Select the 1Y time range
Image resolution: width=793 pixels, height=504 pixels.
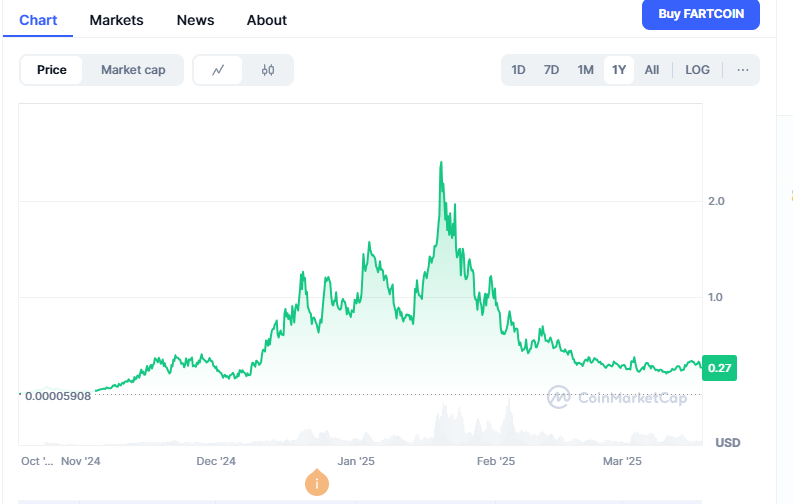619,70
